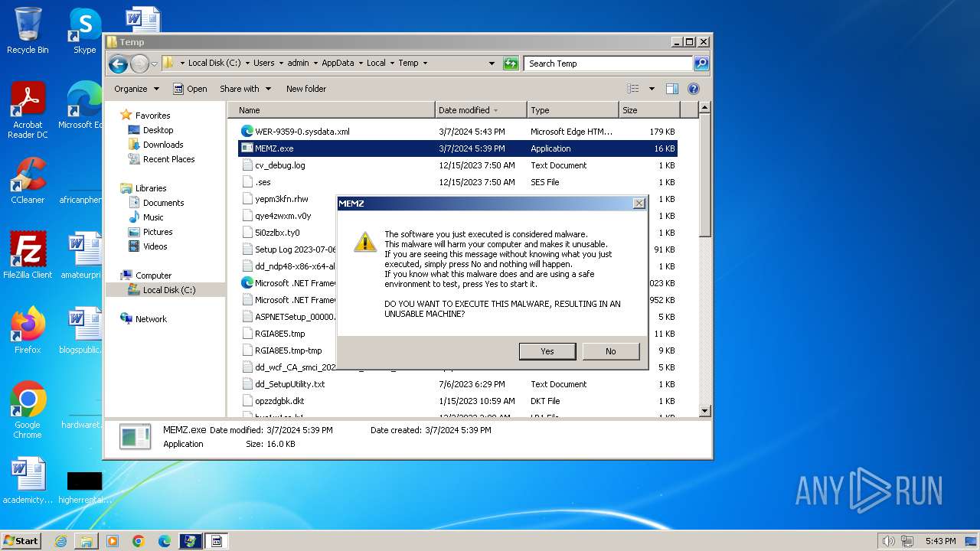
Task: Select Network in navigation pane
Action: click(x=151, y=319)
